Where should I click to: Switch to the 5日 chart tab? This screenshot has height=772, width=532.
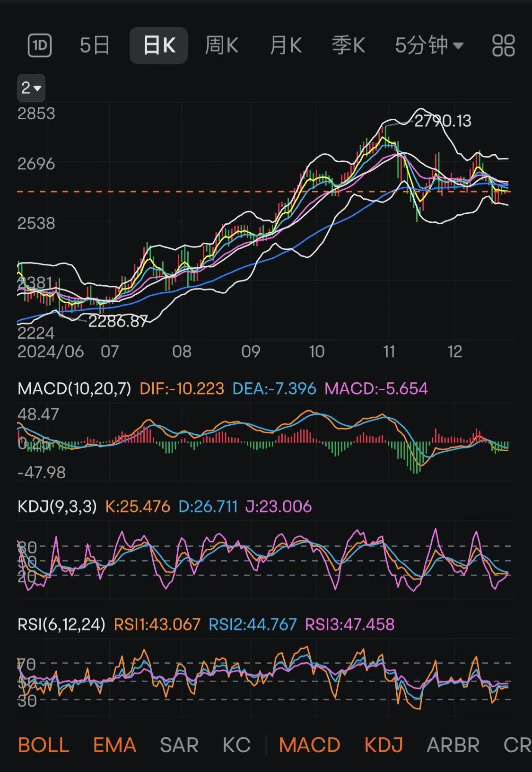[x=95, y=45]
